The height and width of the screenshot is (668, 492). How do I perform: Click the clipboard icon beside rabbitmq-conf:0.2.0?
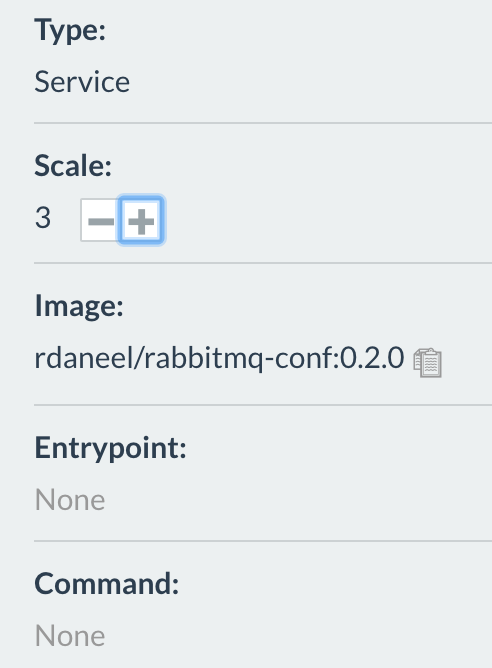tap(427, 363)
